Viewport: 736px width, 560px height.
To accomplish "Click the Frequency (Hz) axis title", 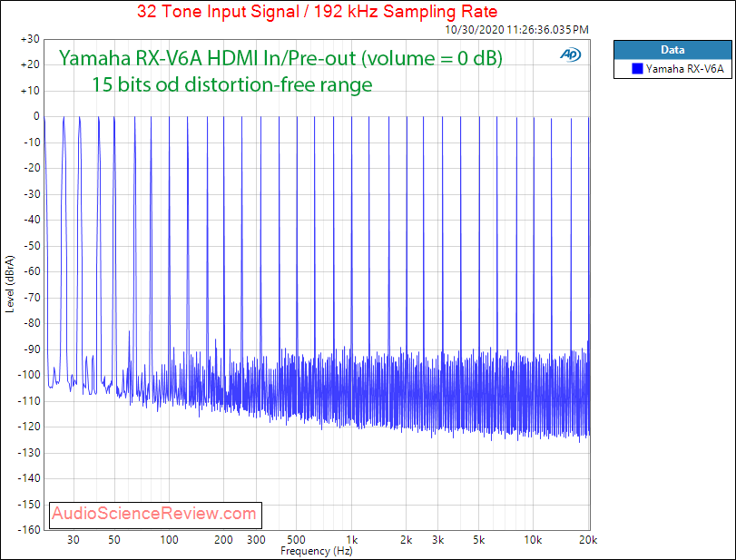I will pos(317,551).
